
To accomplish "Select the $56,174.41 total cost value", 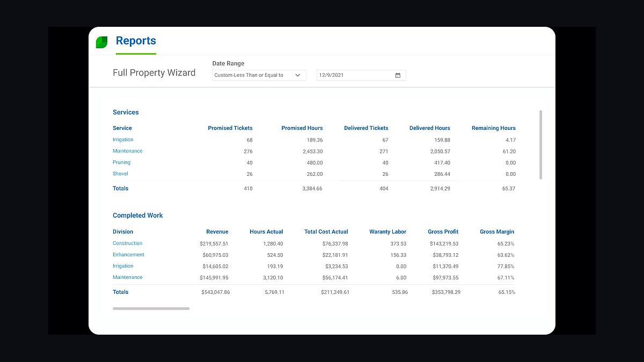I will (335, 277).
